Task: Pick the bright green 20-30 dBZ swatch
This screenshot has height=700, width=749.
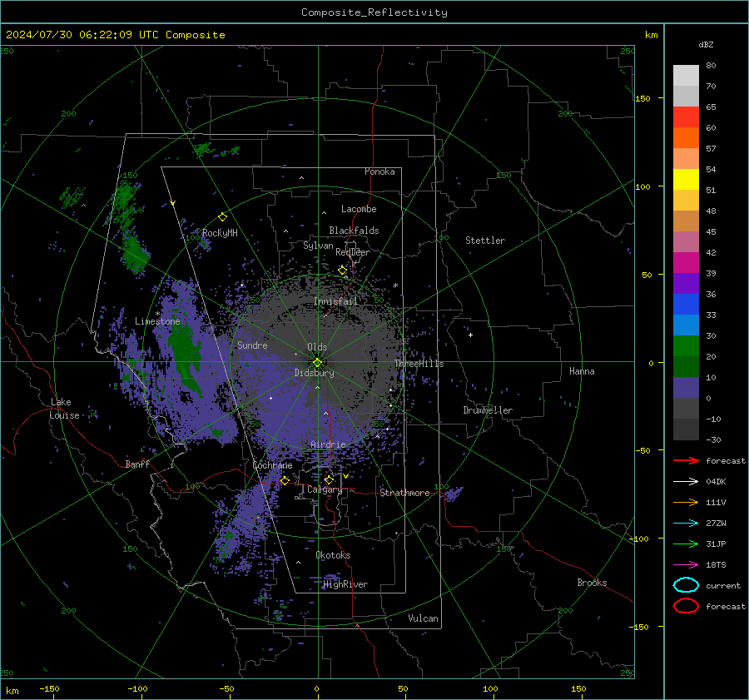Action: pos(686,345)
